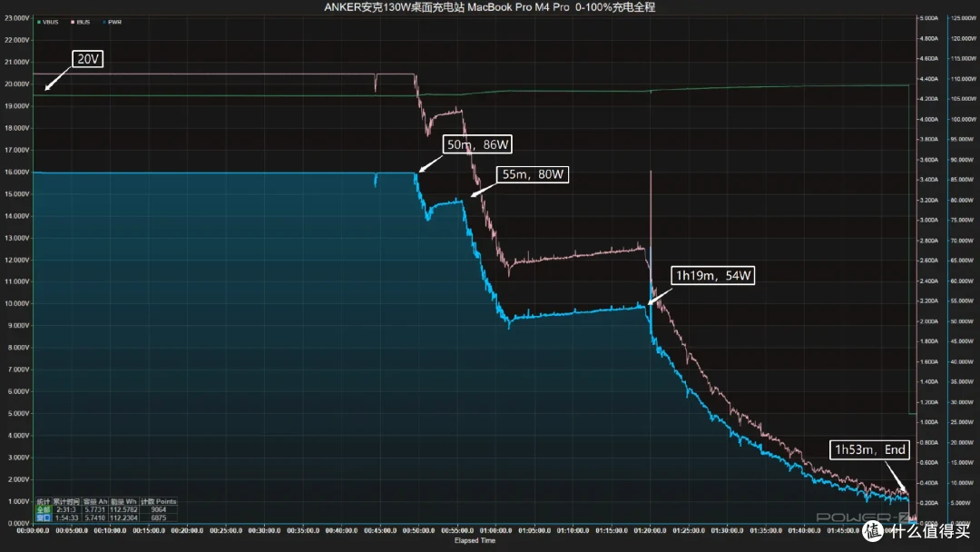Click the 112.2304 window energy value
Viewport: 980px width, 552px height.
[x=123, y=517]
